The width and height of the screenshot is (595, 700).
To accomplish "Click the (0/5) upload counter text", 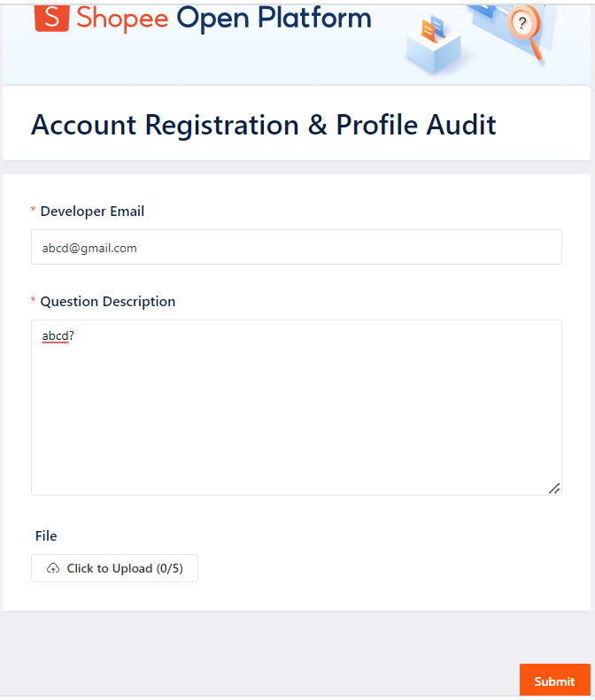I will (x=169, y=568).
